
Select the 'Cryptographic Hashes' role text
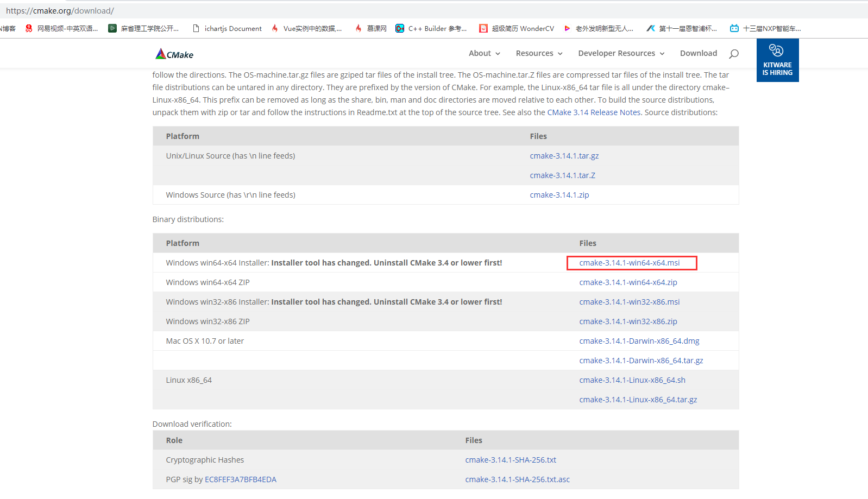point(205,460)
